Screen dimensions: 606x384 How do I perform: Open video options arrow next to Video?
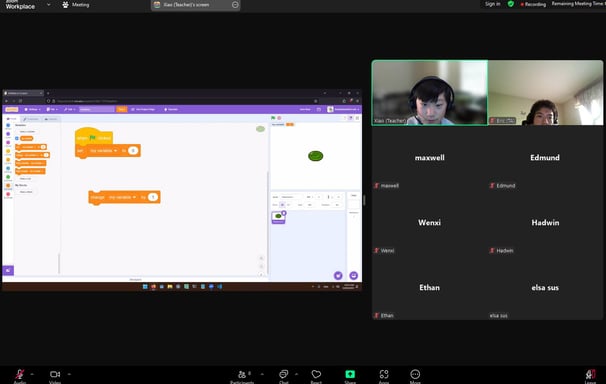[x=69, y=374]
